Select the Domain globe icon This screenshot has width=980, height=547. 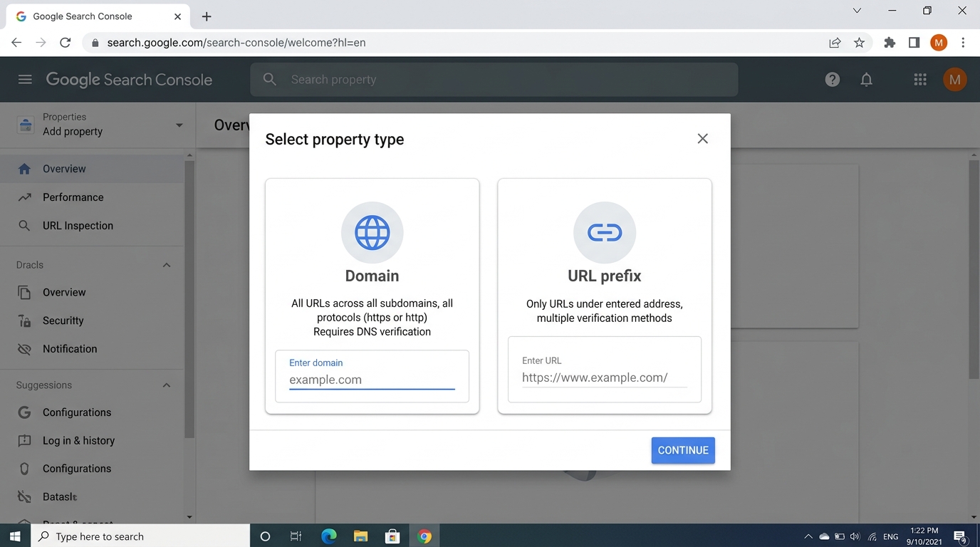tap(372, 233)
